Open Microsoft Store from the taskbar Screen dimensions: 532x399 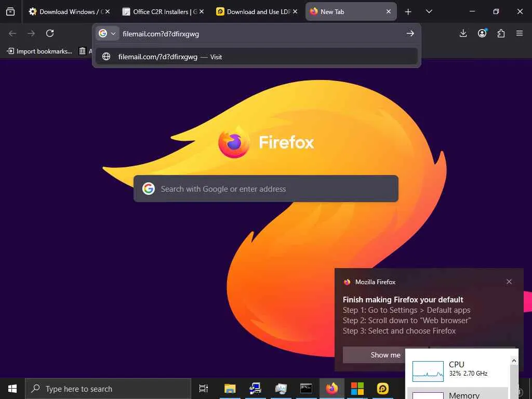tap(357, 389)
